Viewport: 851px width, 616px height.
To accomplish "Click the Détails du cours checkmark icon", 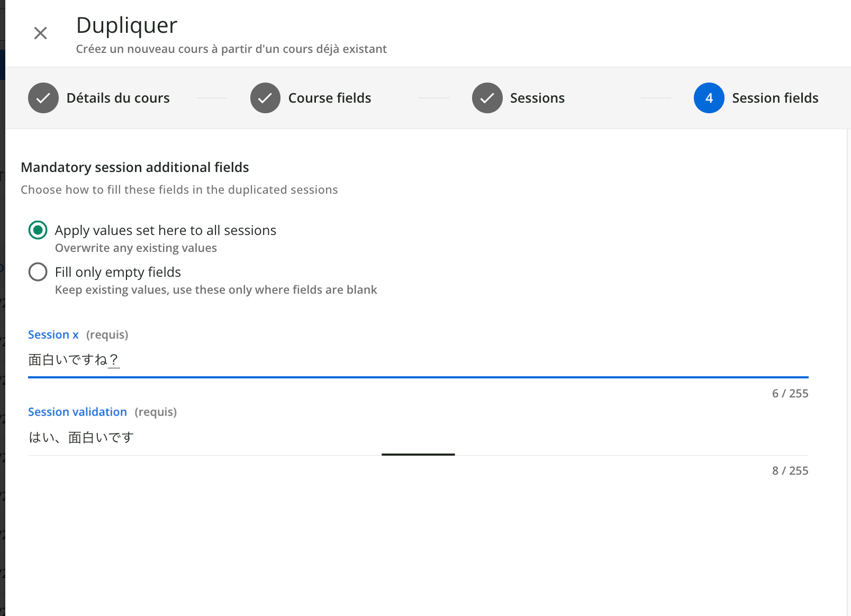I will pyautogui.click(x=43, y=98).
